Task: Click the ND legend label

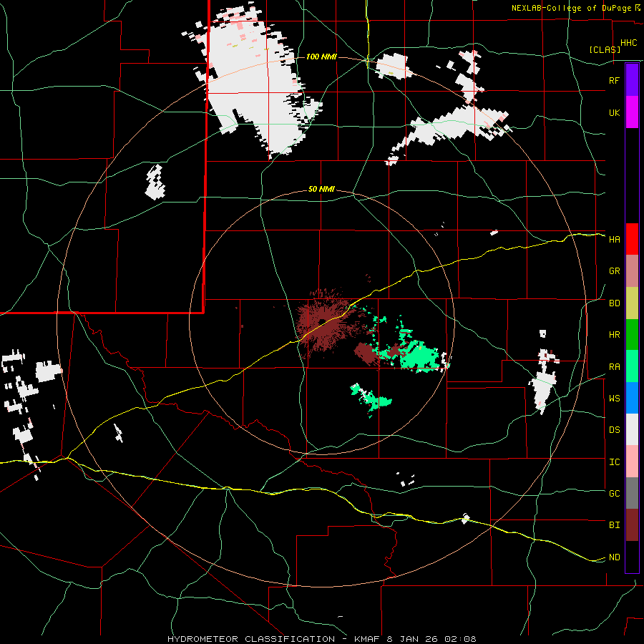Action: 614,557
